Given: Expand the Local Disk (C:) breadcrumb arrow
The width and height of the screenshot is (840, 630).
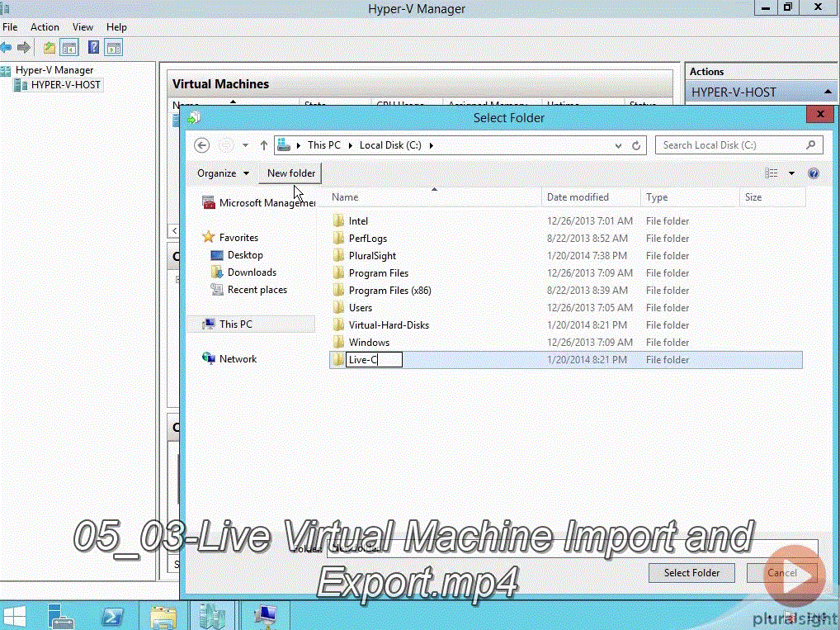Looking at the screenshot, I should click(x=432, y=145).
